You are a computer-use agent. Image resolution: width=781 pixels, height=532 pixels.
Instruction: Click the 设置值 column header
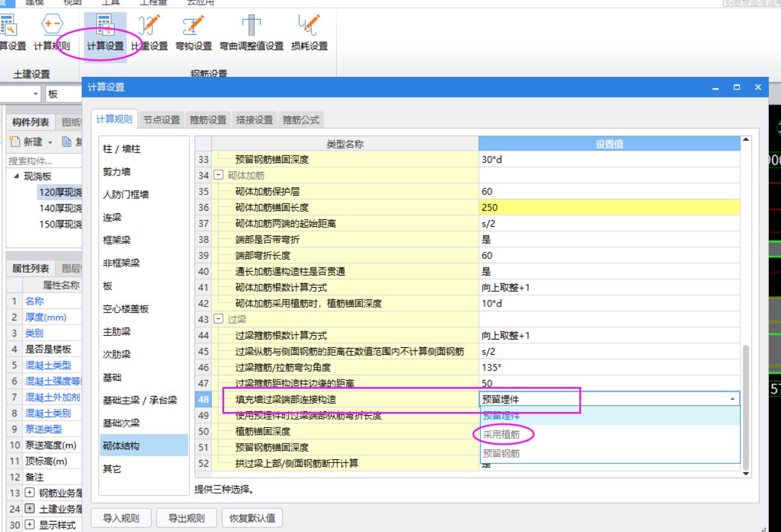610,144
